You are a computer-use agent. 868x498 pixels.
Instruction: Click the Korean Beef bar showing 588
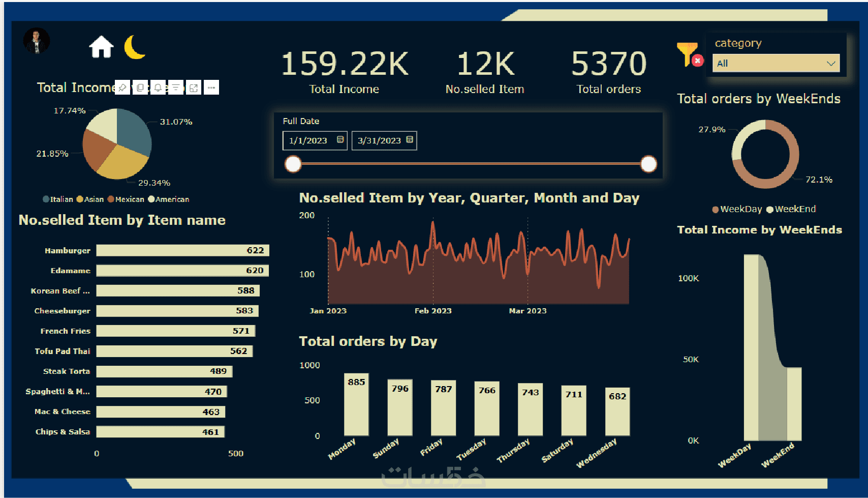click(178, 290)
